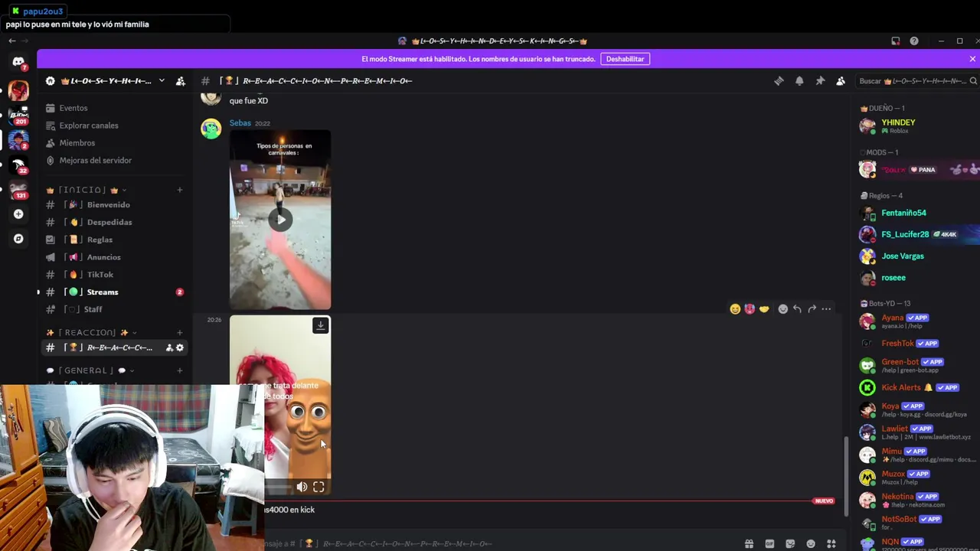Screen dimensions: 980x551
Task: Create channel in GENERAL category plus
Action: [x=180, y=371]
